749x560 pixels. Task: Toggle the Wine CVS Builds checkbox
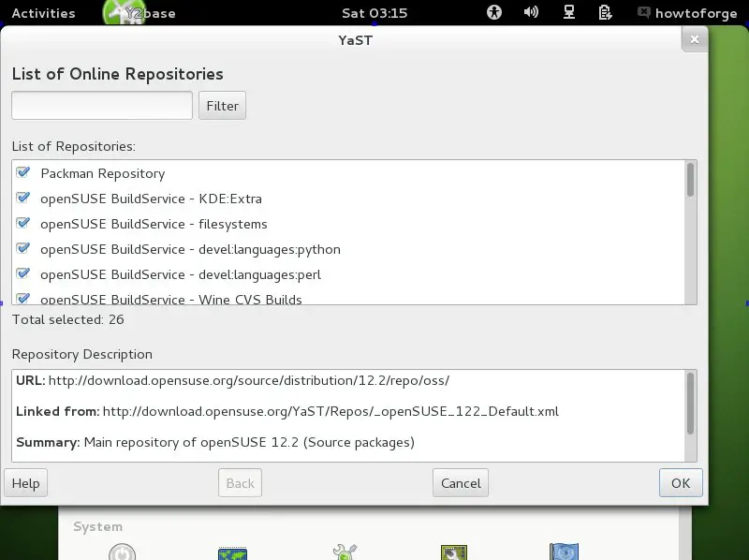[22, 298]
